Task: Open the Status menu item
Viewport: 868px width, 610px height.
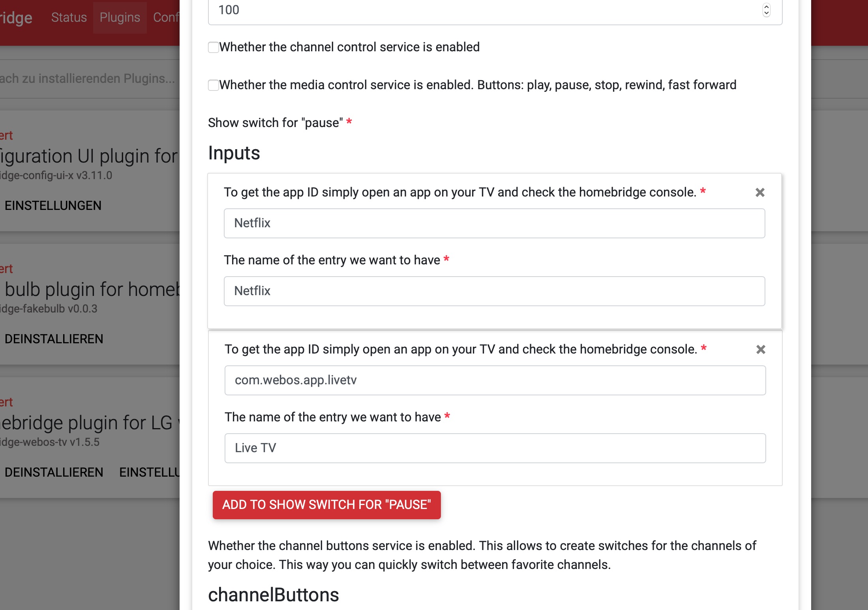Action: (x=69, y=17)
